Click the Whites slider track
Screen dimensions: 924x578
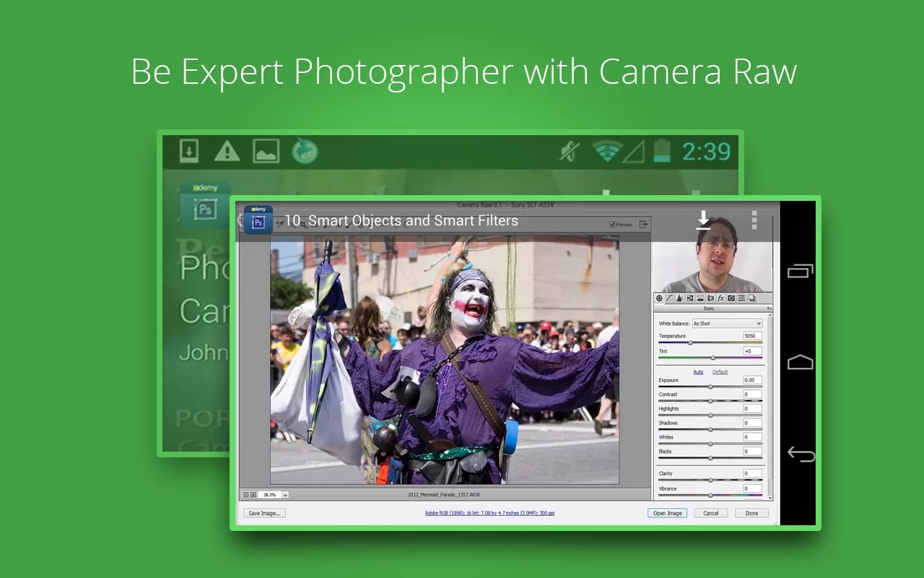pyautogui.click(x=710, y=444)
